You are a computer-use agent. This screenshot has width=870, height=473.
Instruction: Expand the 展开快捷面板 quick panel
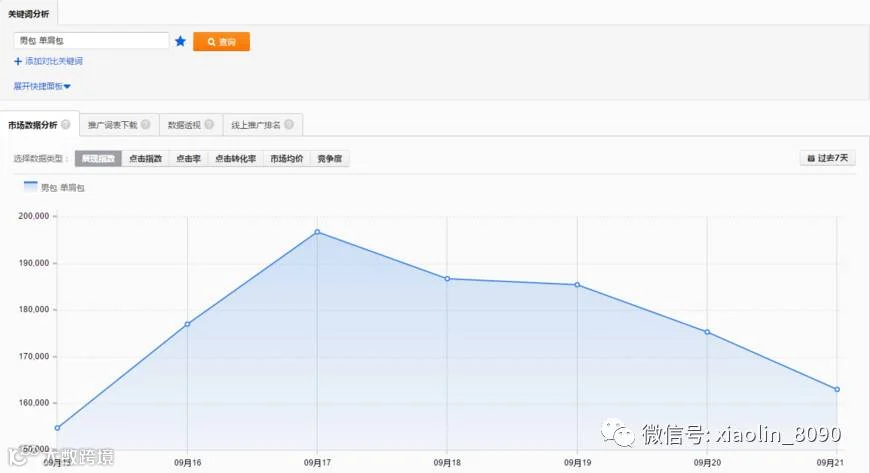(42, 86)
